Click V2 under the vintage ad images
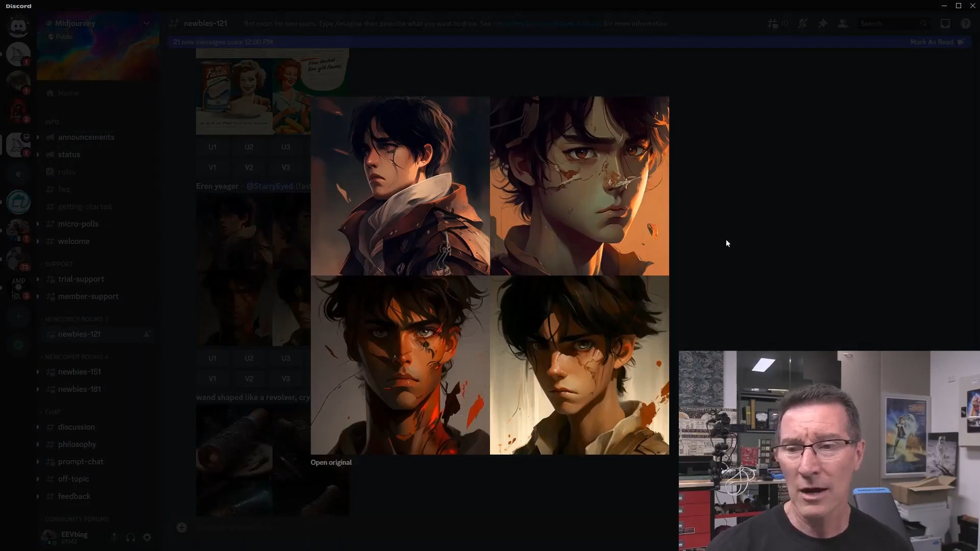The image size is (980, 551). pyautogui.click(x=249, y=167)
